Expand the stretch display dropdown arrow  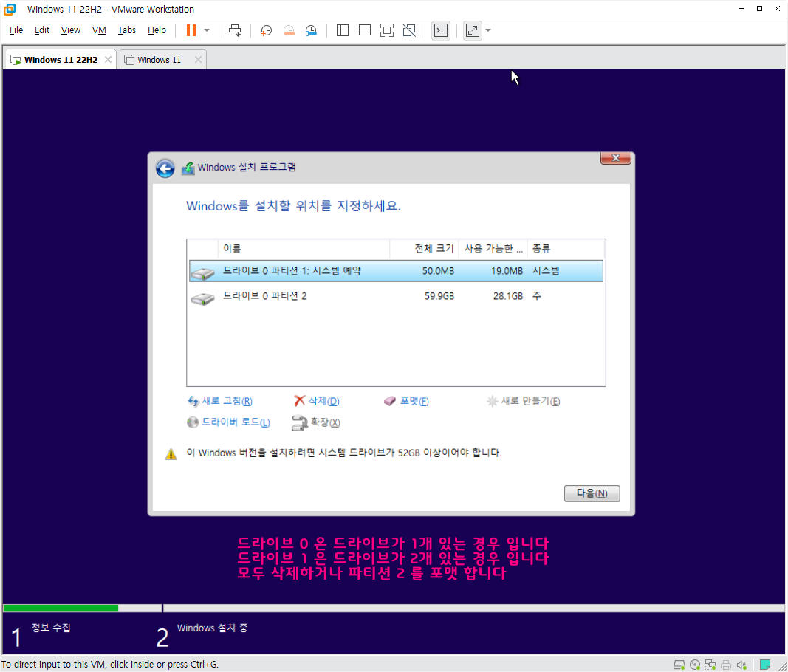[x=488, y=30]
